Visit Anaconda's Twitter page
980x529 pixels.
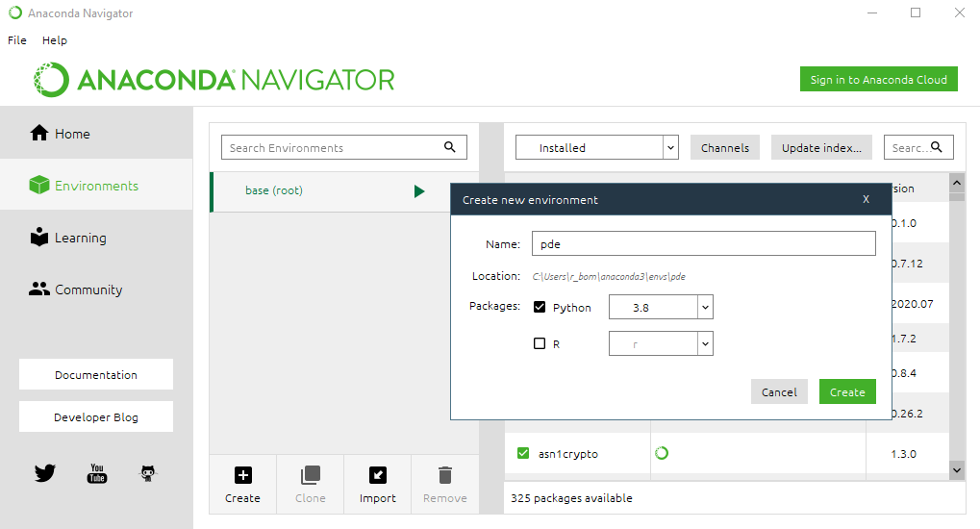tap(45, 472)
